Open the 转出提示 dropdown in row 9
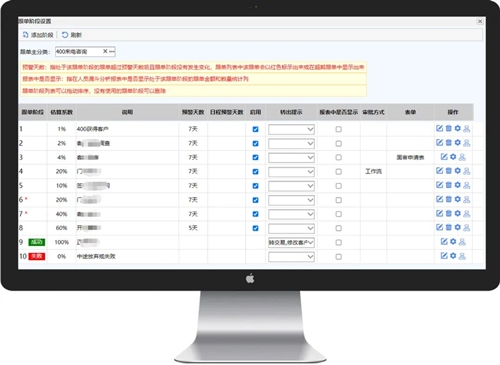The image size is (500, 365). point(291,242)
